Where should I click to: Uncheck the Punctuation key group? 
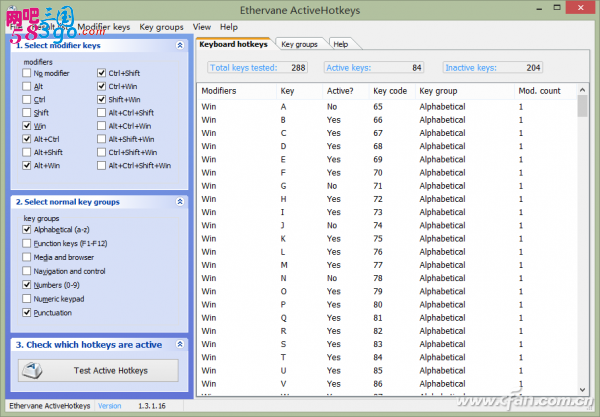tap(26, 313)
